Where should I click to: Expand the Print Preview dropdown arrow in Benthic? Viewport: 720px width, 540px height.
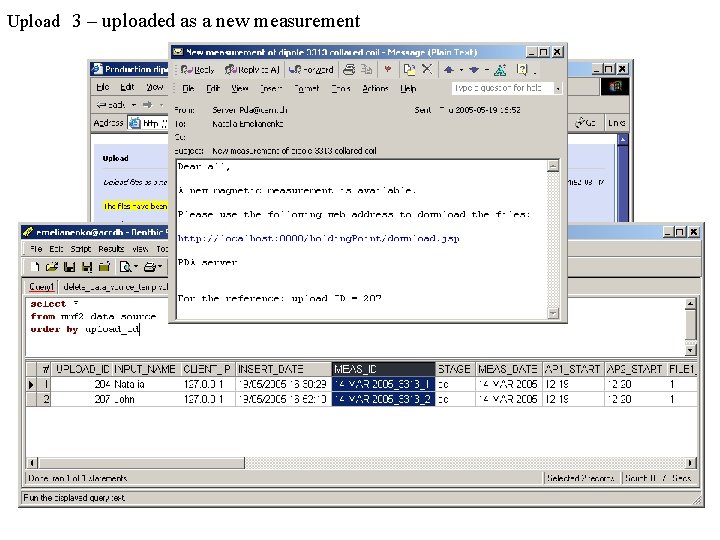tap(136, 266)
